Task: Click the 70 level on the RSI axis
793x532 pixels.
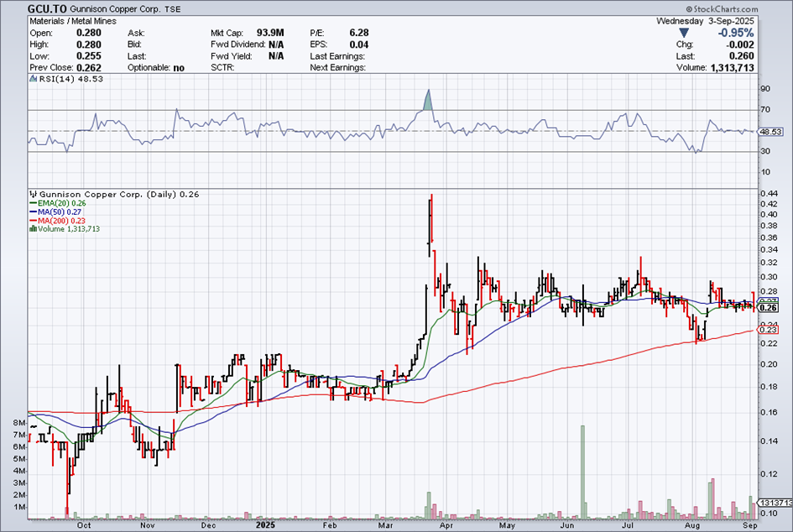Action: 765,110
